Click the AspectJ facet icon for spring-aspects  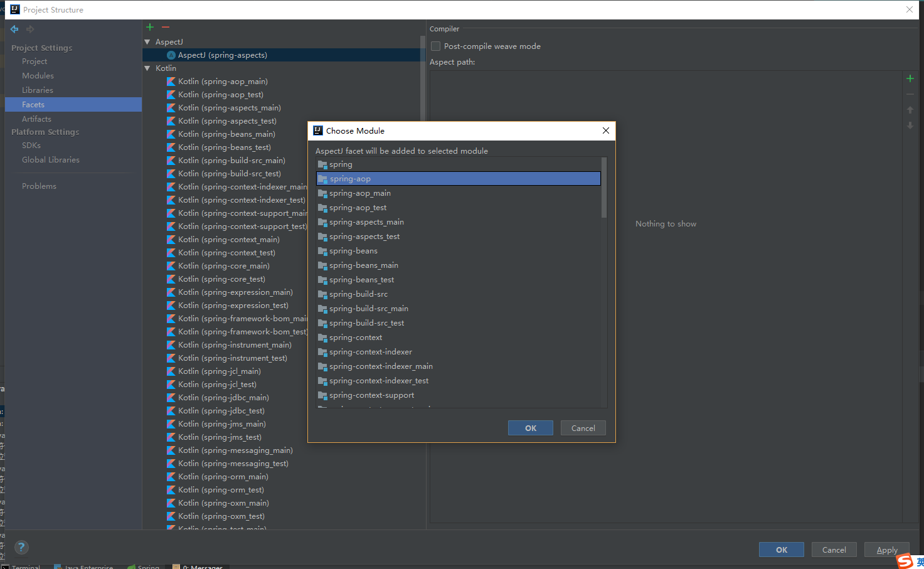pyautogui.click(x=171, y=55)
